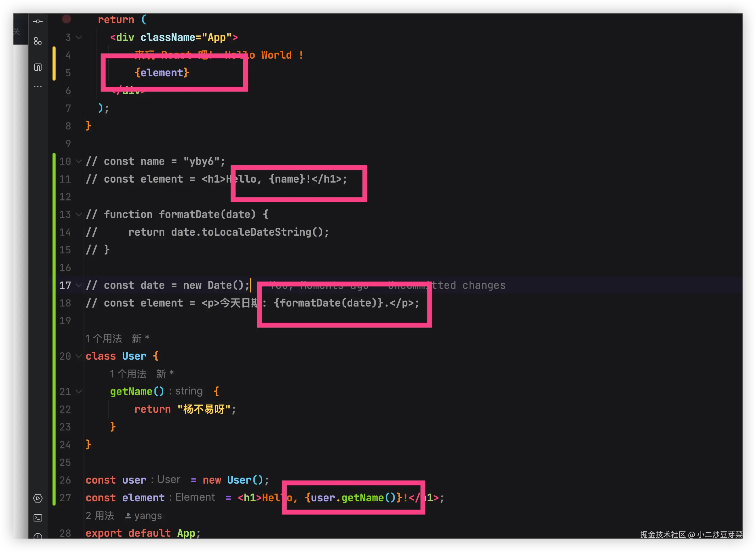Collapse the div block at line 3

pos(79,37)
